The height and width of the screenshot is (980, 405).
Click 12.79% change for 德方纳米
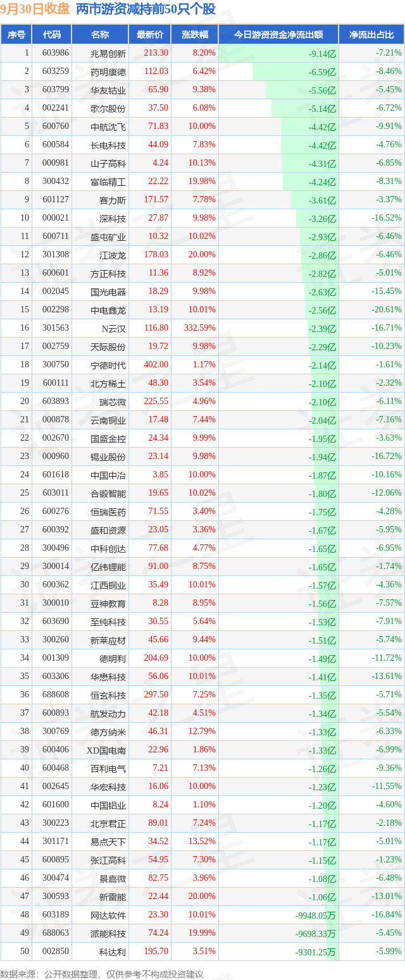(x=202, y=732)
